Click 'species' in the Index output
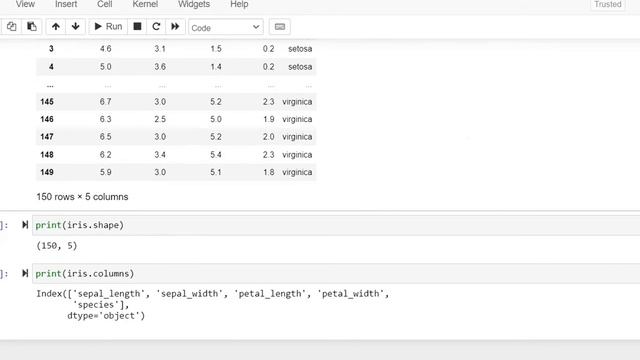The height and width of the screenshot is (360, 640). coord(96,304)
